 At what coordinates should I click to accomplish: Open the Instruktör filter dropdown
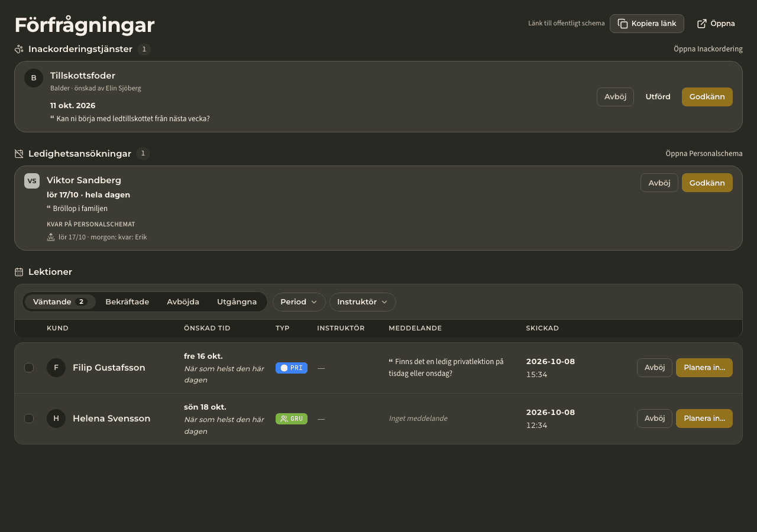[x=363, y=302]
